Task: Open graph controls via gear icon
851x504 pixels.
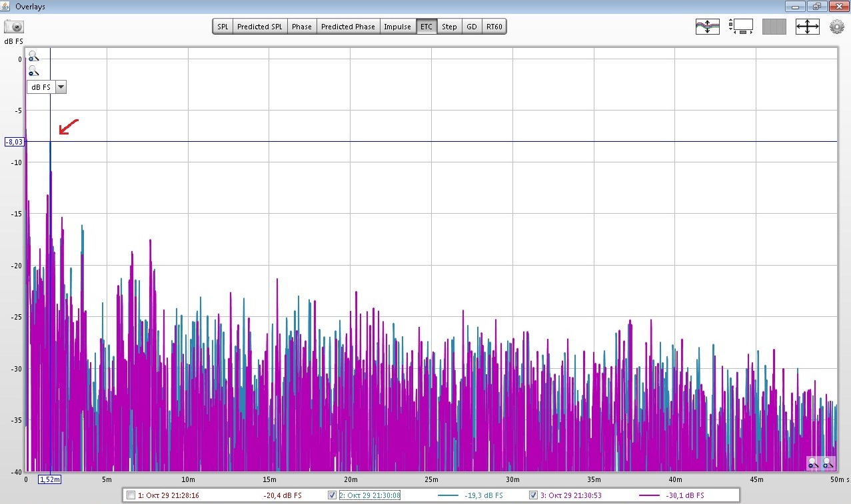Action: (x=836, y=27)
